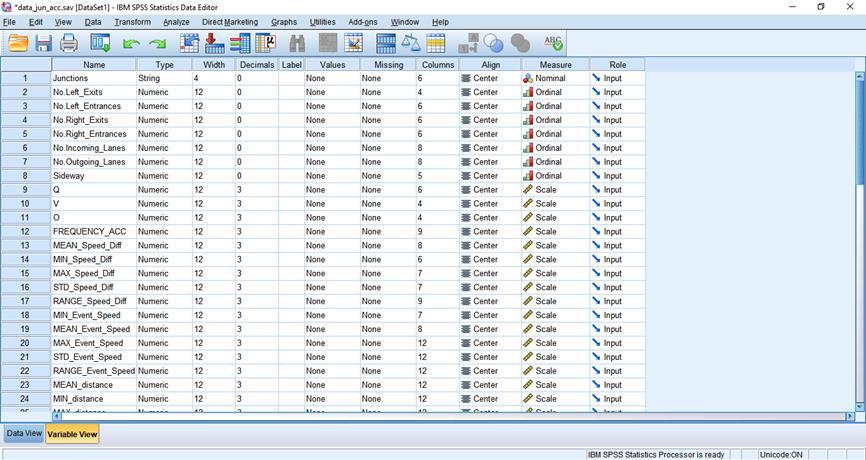Select the Name column header
This screenshot has height=460, width=866.
coord(94,65)
